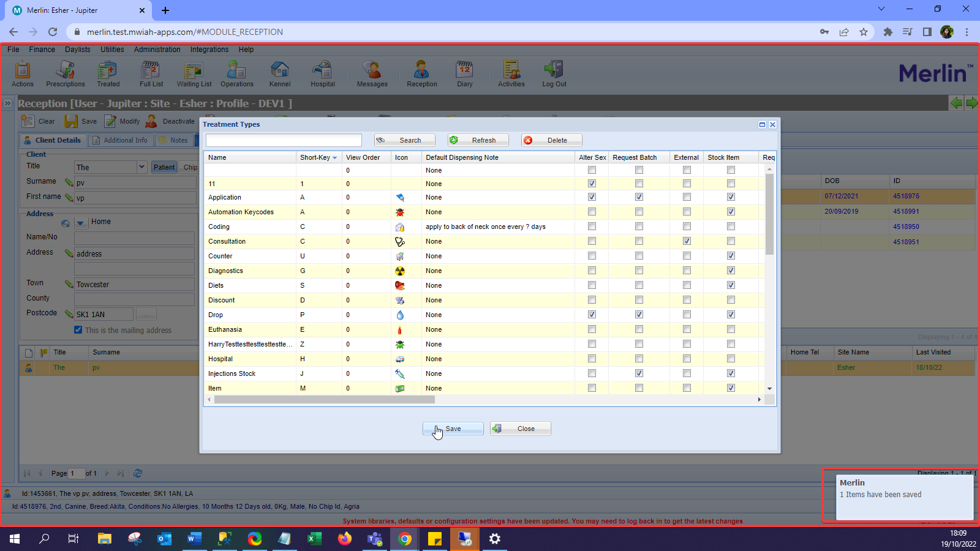Viewport: 980px width, 551px height.
Task: Click Close in Treatment Types dialog
Action: [x=521, y=429]
